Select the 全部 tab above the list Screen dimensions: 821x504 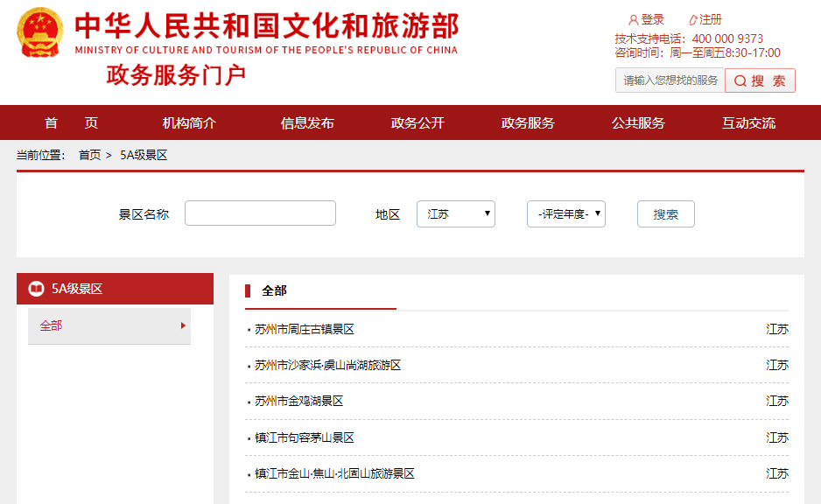pyautogui.click(x=274, y=291)
